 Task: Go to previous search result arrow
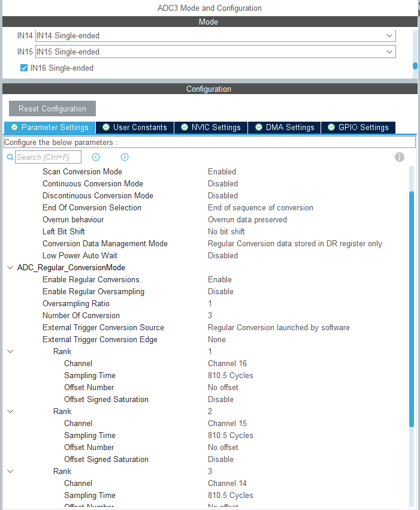pyautogui.click(x=96, y=157)
